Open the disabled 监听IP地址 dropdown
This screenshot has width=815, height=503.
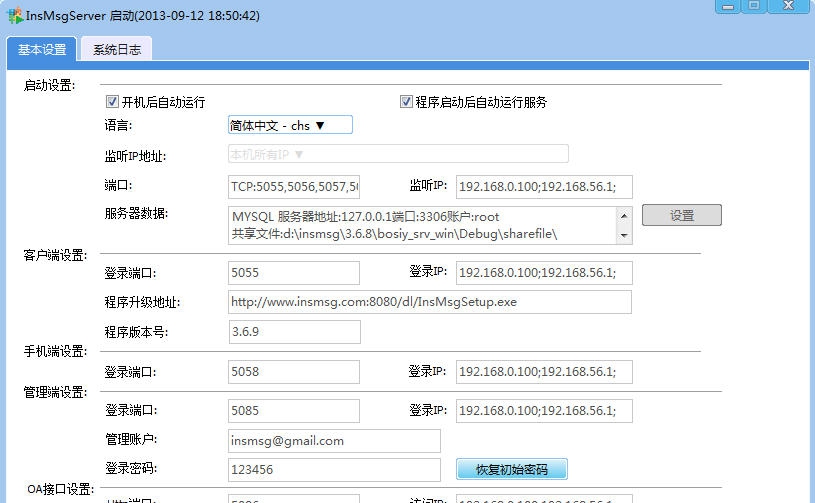(398, 154)
